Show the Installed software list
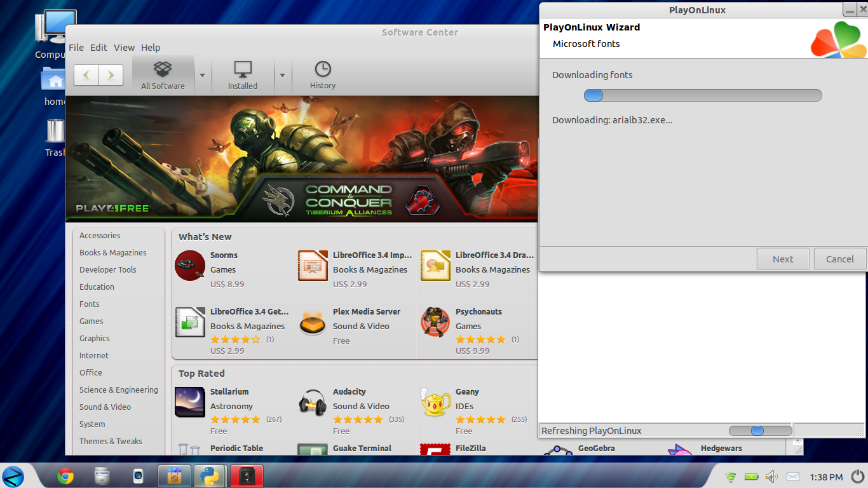The height and width of the screenshot is (488, 868). [x=243, y=75]
